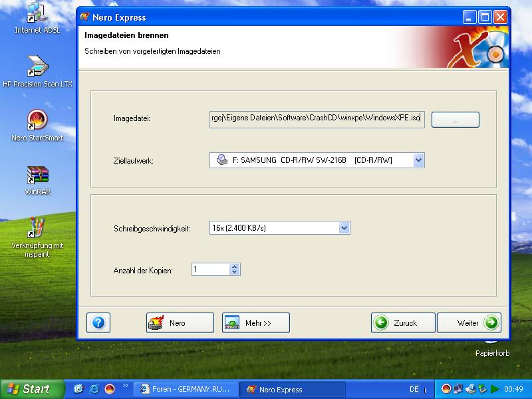Expand the quick launch overflow chevron
The width and height of the screenshot is (532, 399).
[x=126, y=386]
